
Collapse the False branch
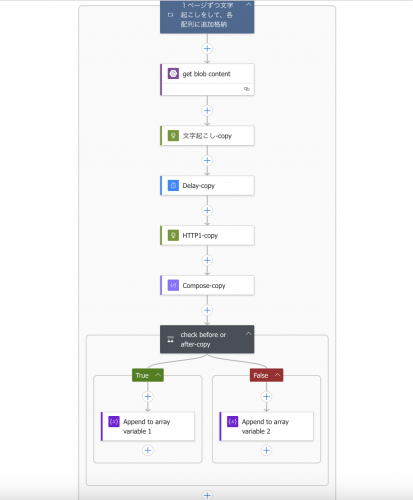[x=277, y=375]
